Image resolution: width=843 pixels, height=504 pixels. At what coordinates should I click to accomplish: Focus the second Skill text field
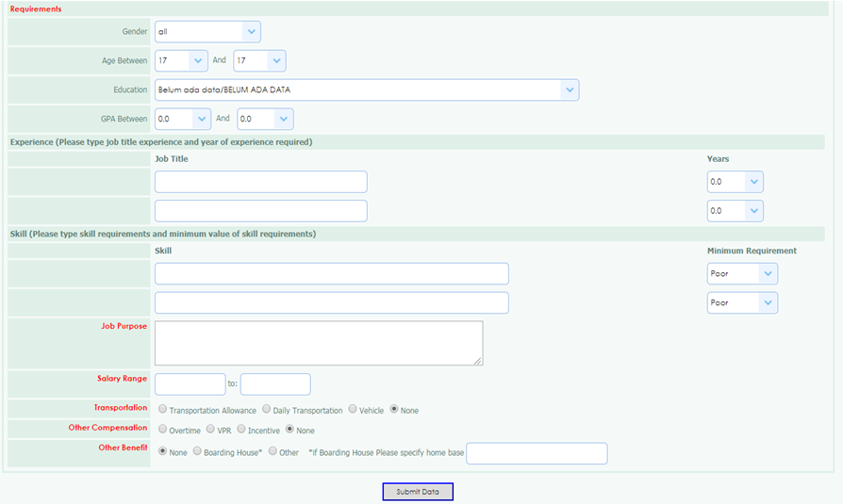tap(331, 302)
